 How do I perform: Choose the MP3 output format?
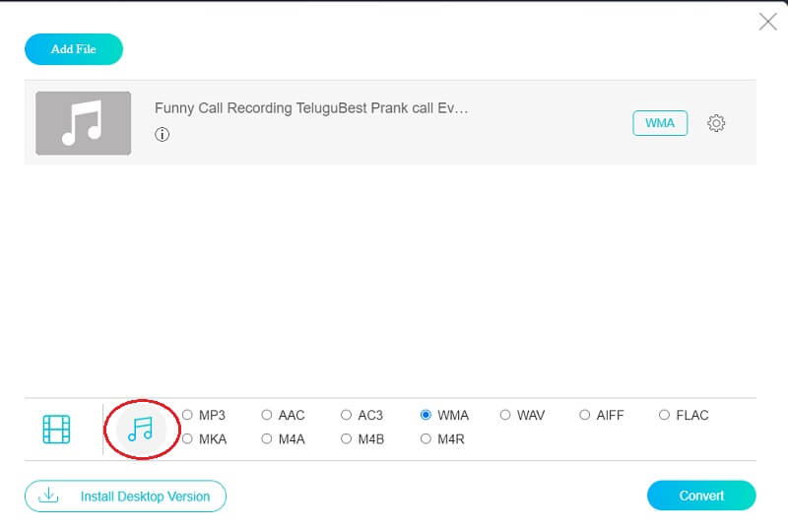pyautogui.click(x=188, y=416)
